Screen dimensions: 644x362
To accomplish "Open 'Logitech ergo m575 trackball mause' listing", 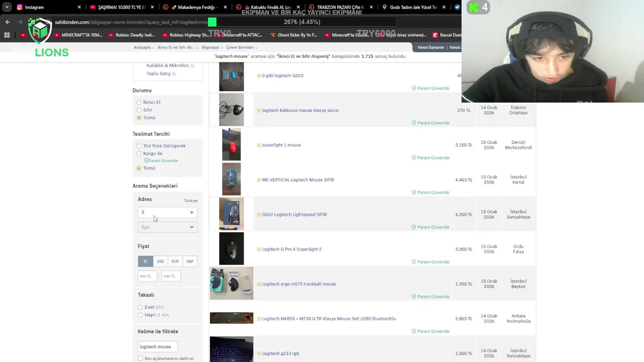I will pyautogui.click(x=299, y=284).
